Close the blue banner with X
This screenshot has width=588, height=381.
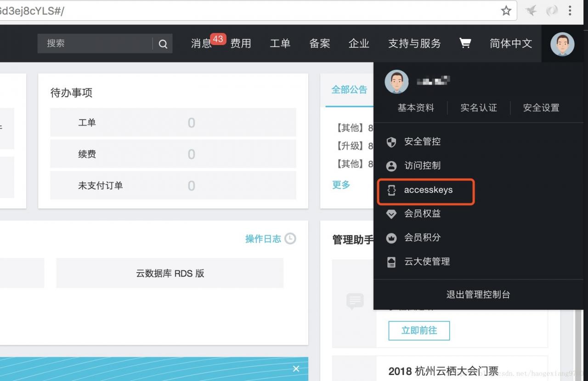coord(296,369)
